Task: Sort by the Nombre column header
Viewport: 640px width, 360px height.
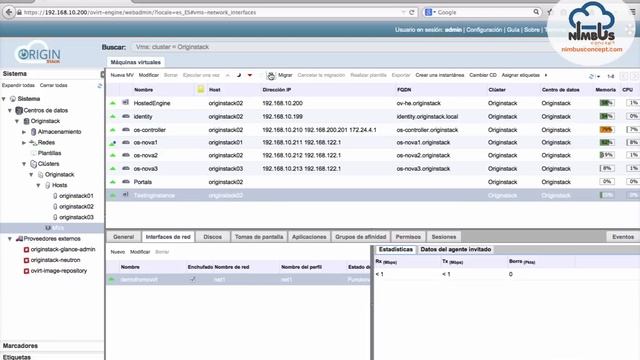Action: click(144, 89)
